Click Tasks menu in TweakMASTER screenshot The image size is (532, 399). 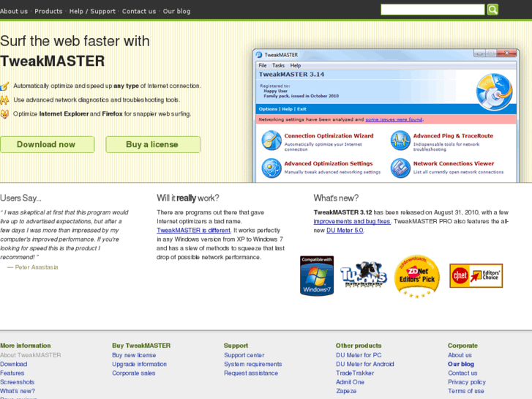[x=278, y=66]
